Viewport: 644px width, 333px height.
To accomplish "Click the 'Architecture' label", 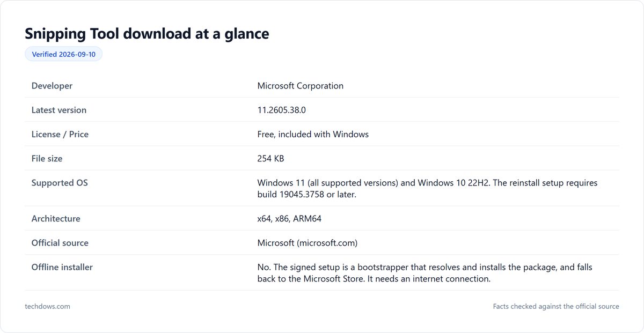I will (56, 219).
